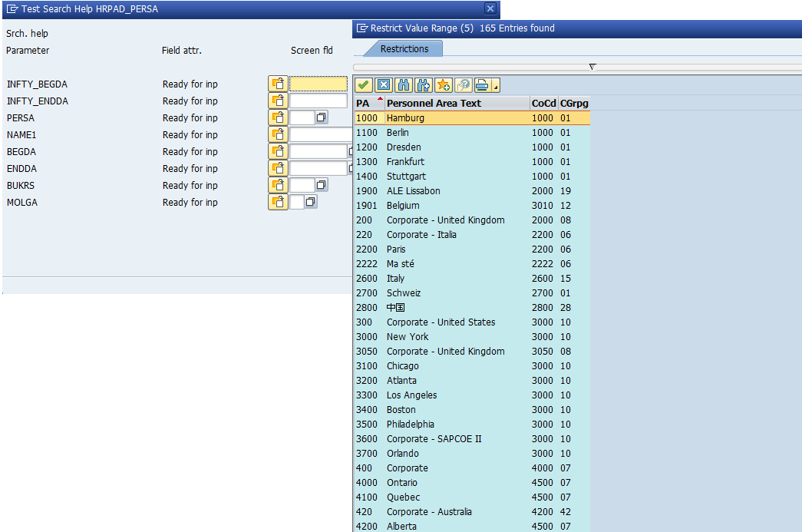The height and width of the screenshot is (532, 802).
Task: Select the Corporate - Italia row
Action: pos(472,235)
